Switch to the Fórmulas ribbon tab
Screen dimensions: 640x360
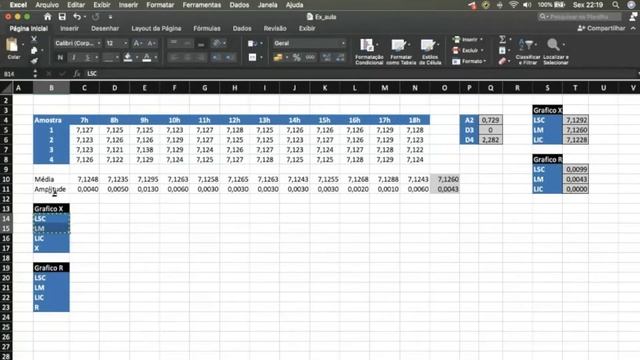207,29
